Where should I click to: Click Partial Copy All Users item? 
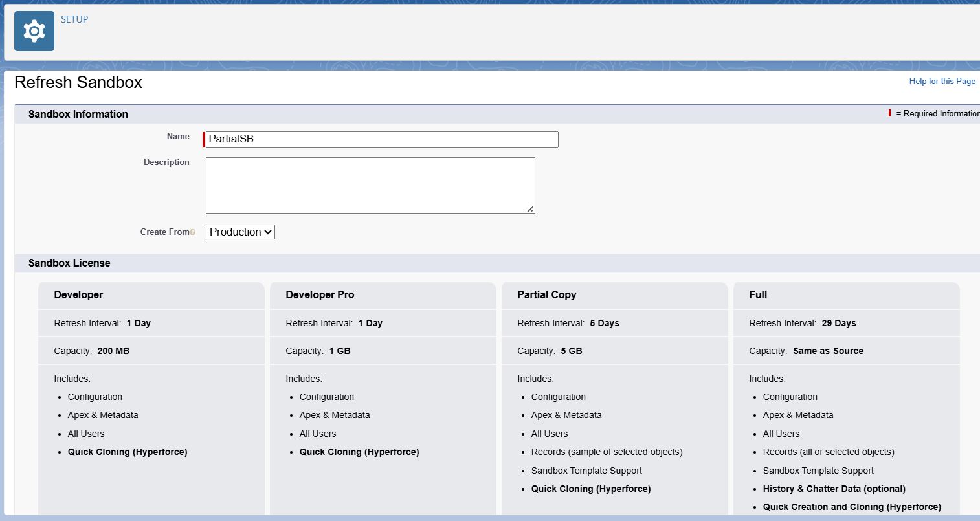pyautogui.click(x=550, y=434)
